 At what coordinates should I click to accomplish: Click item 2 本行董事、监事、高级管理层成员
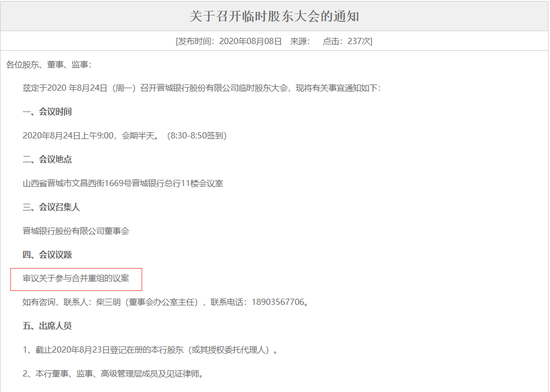(x=113, y=374)
